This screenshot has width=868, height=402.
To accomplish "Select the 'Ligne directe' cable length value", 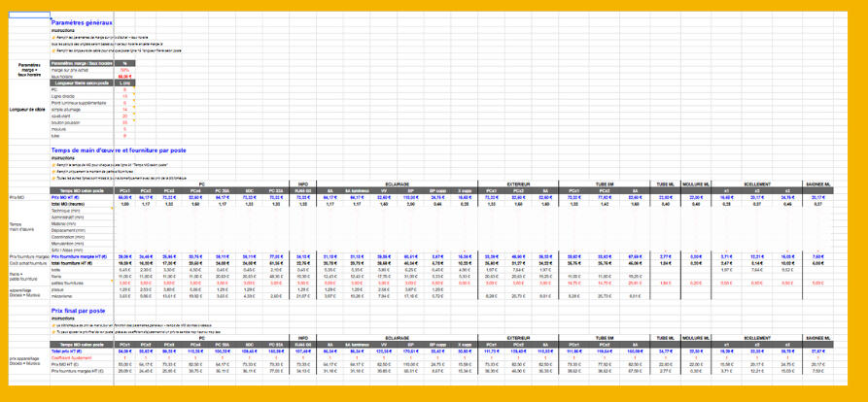I will click(124, 96).
